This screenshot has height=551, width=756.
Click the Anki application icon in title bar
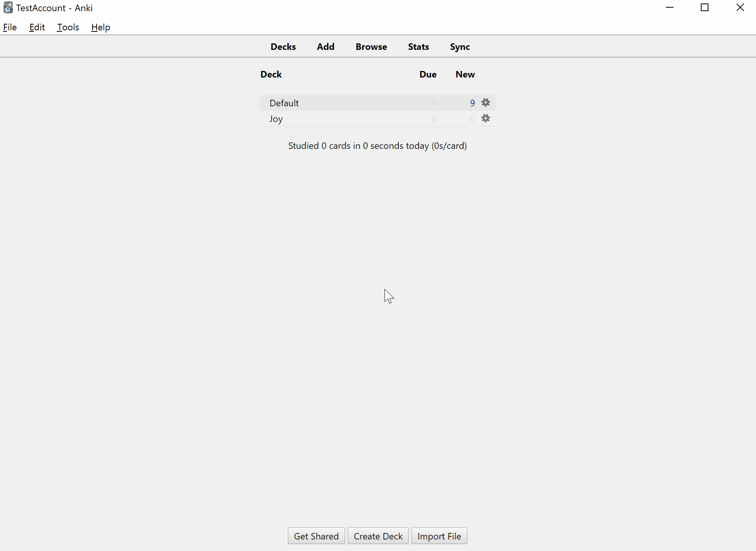(8, 7)
